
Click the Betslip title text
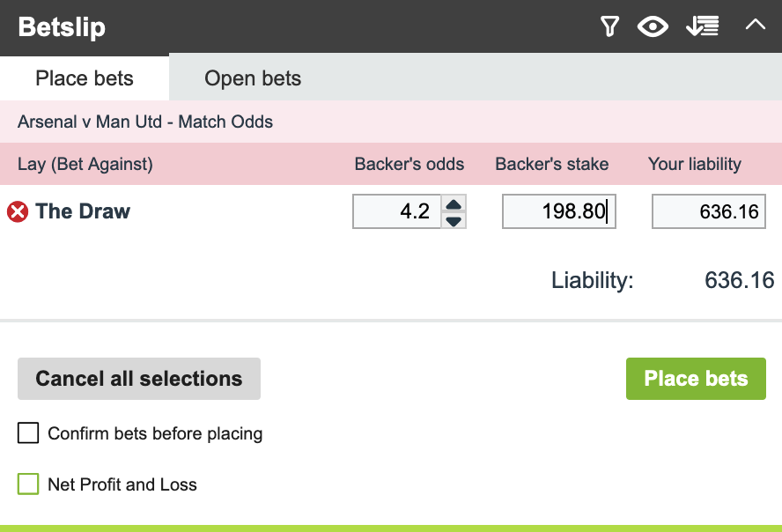pyautogui.click(x=62, y=26)
